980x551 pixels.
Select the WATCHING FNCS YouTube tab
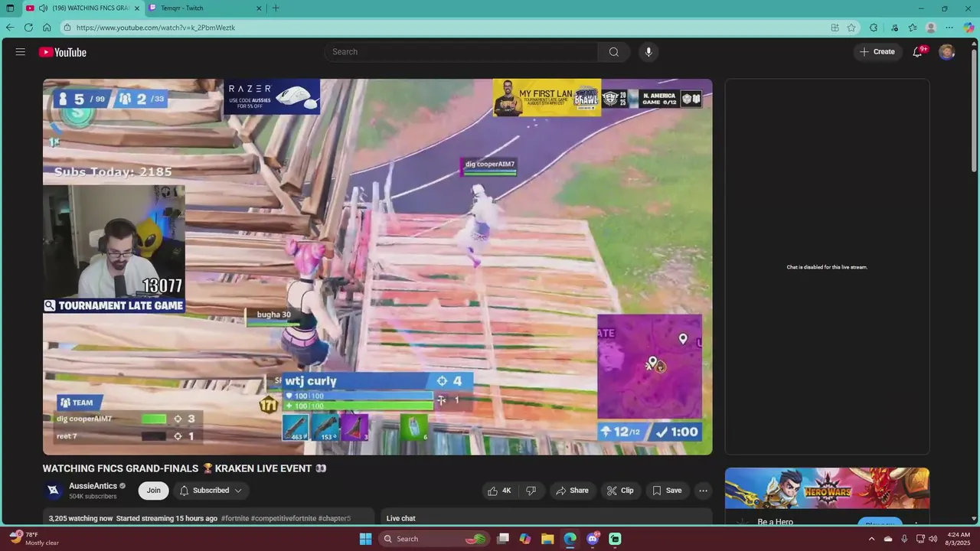coord(84,8)
